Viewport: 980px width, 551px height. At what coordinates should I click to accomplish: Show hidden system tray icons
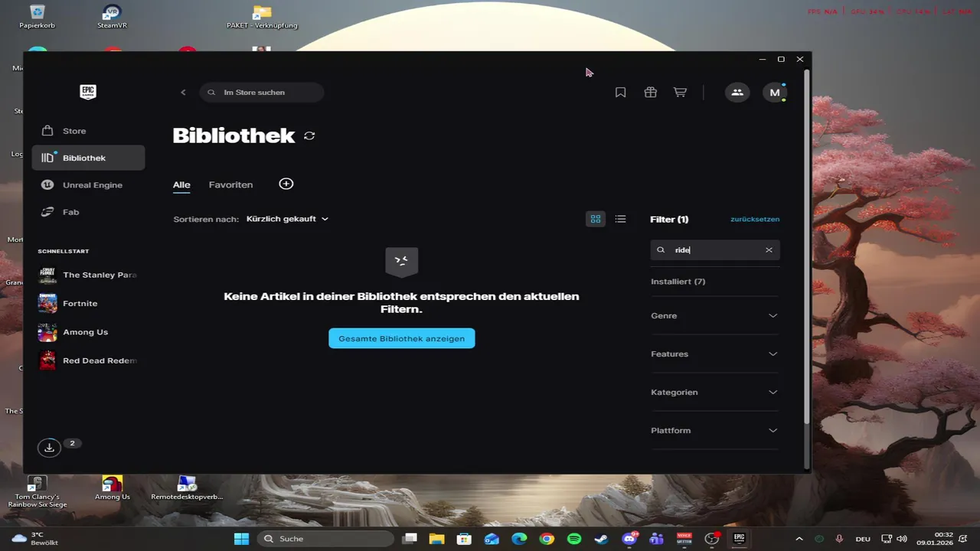(x=799, y=539)
